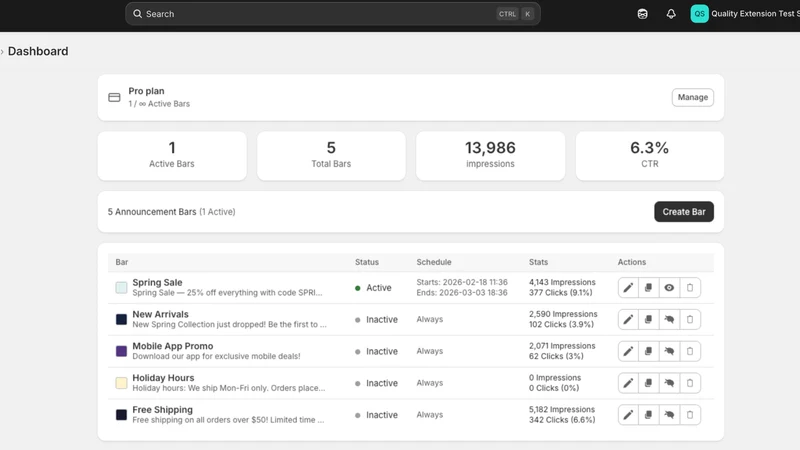Open the notifications bell
The height and width of the screenshot is (450, 800).
pyautogui.click(x=671, y=14)
